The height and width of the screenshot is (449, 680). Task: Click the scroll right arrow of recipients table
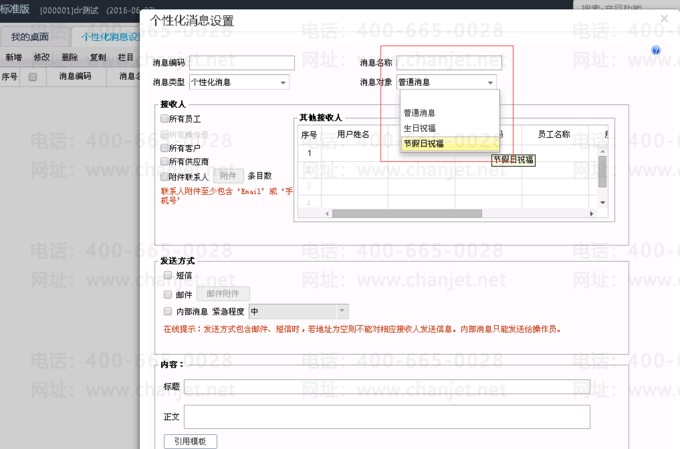[x=591, y=213]
